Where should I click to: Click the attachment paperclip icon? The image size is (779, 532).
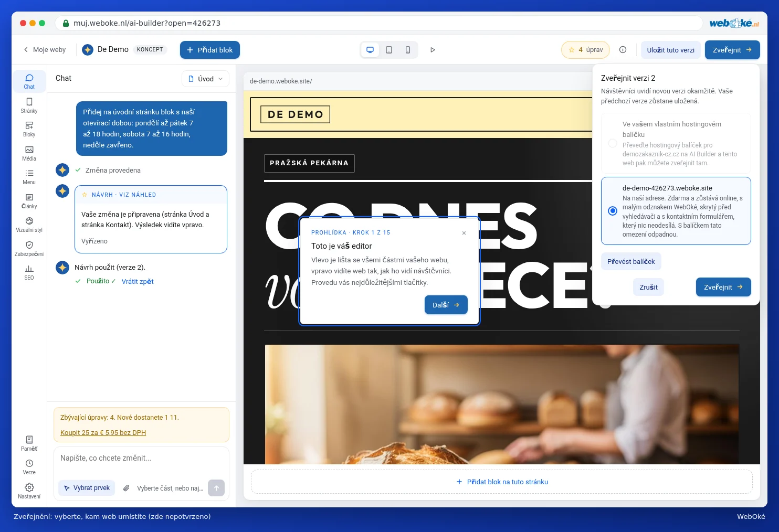(x=126, y=488)
